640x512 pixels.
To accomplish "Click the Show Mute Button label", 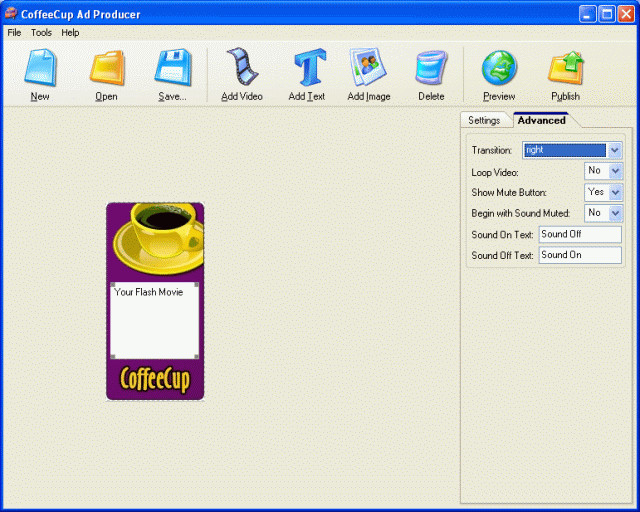I will 509,192.
